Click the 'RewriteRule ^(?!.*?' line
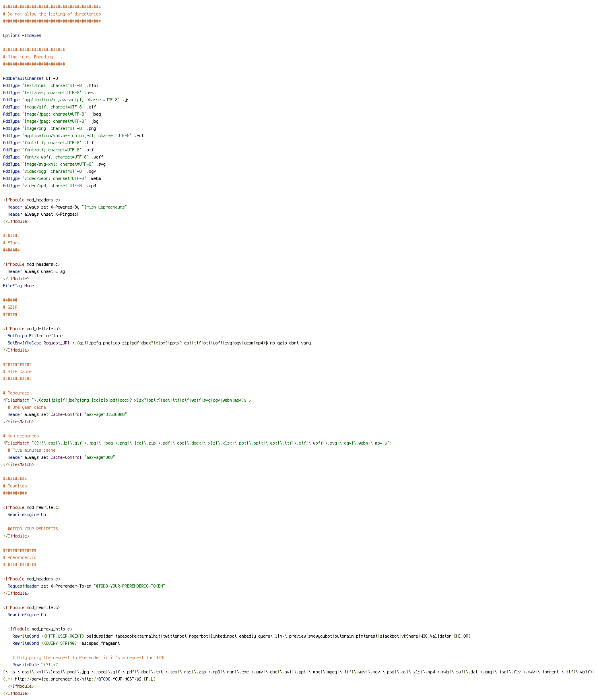 pos(35,665)
